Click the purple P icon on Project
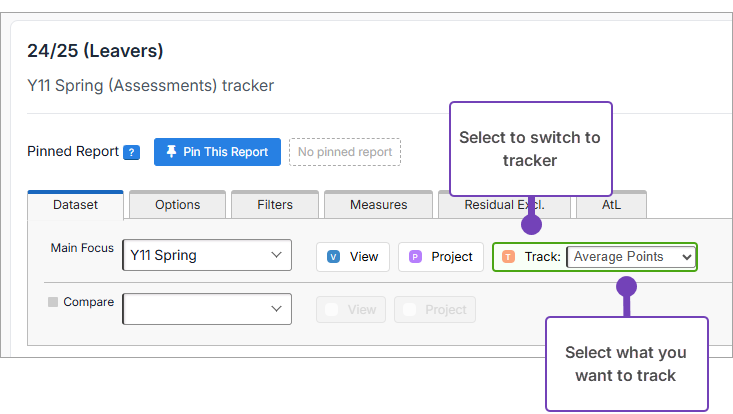 pyautogui.click(x=416, y=257)
